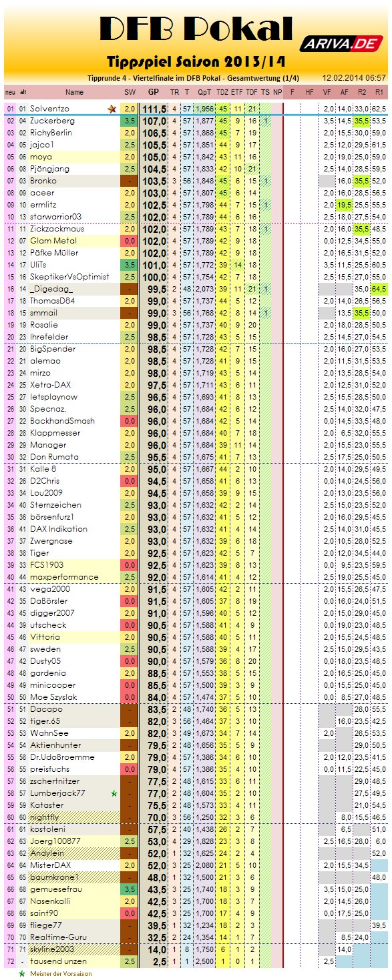
Task: Click the green star in the Meister der Vorsaison legend
Action: click(22, 974)
